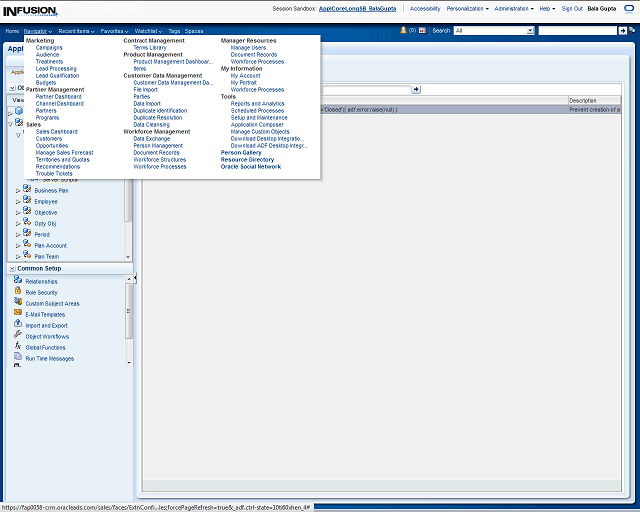
Task: Click the Role Security lock icon
Action: point(18,292)
